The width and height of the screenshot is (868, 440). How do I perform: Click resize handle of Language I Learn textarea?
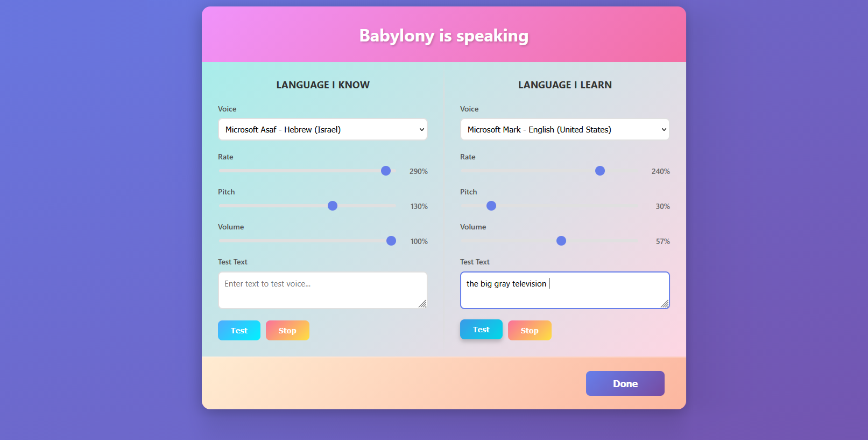tap(665, 304)
